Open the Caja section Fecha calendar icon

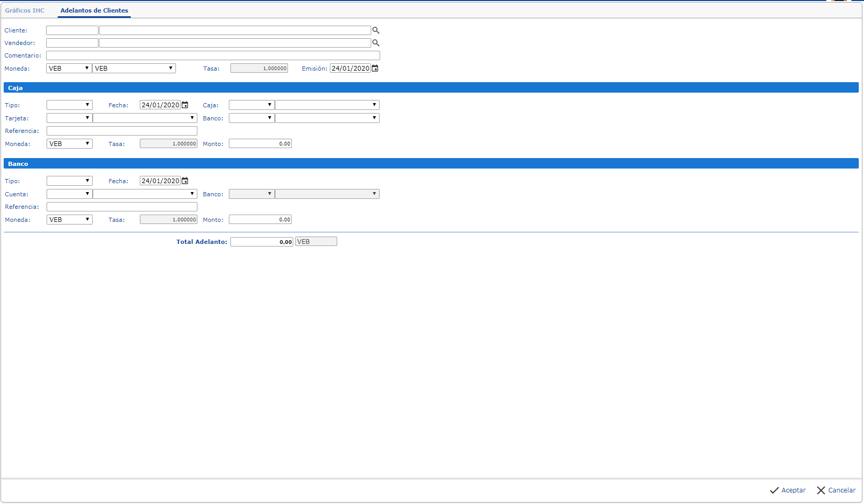185,105
